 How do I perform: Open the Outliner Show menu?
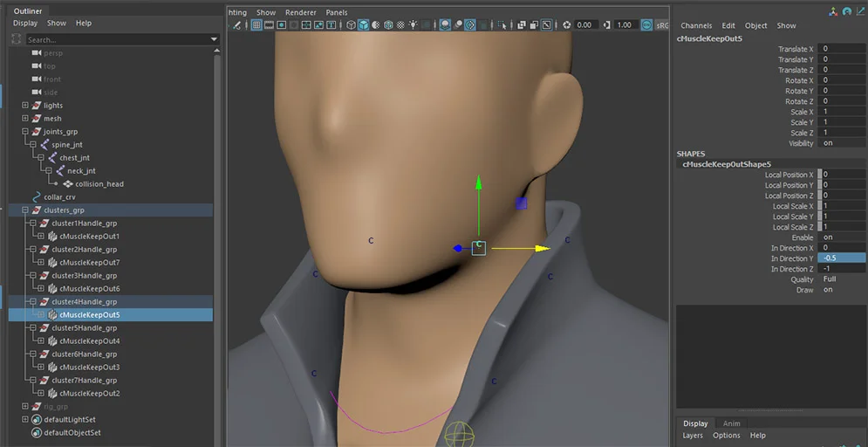tap(57, 24)
